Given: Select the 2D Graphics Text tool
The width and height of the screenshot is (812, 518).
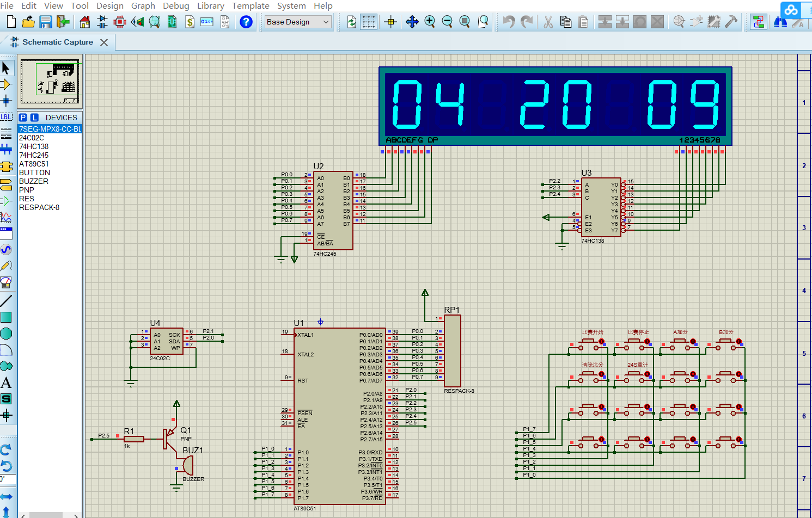Looking at the screenshot, I should point(6,383).
